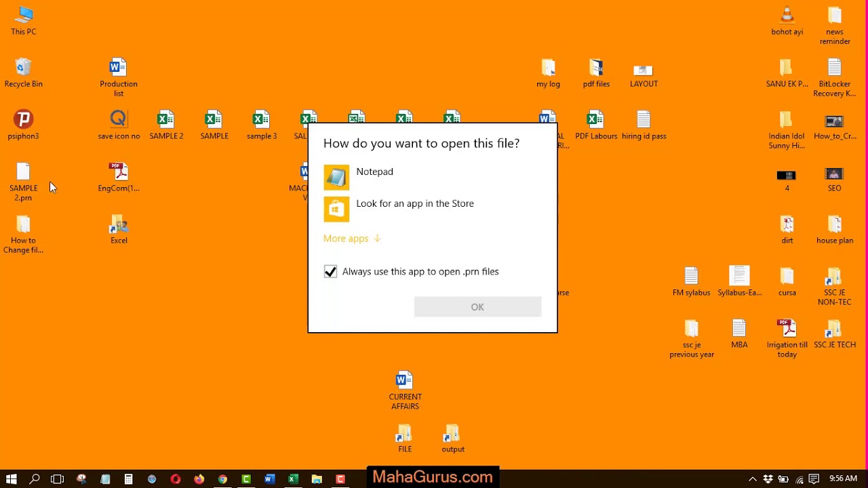Expand the More apps list

tap(352, 239)
